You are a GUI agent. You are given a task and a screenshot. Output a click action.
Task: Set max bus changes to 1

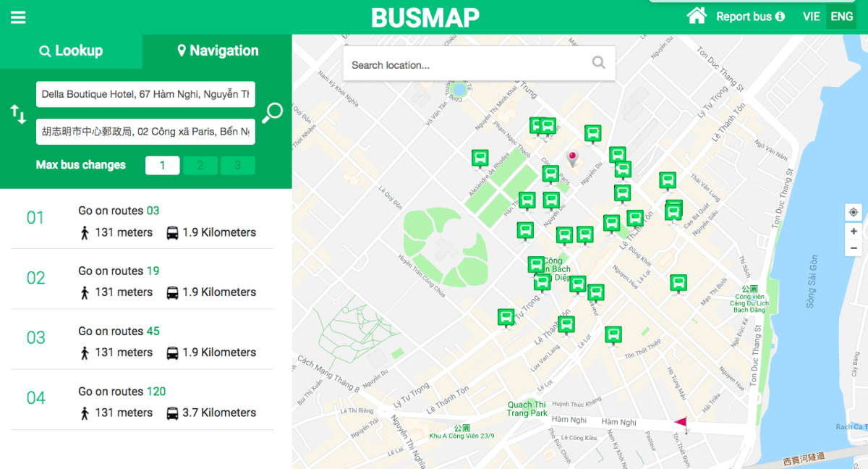coord(163,166)
